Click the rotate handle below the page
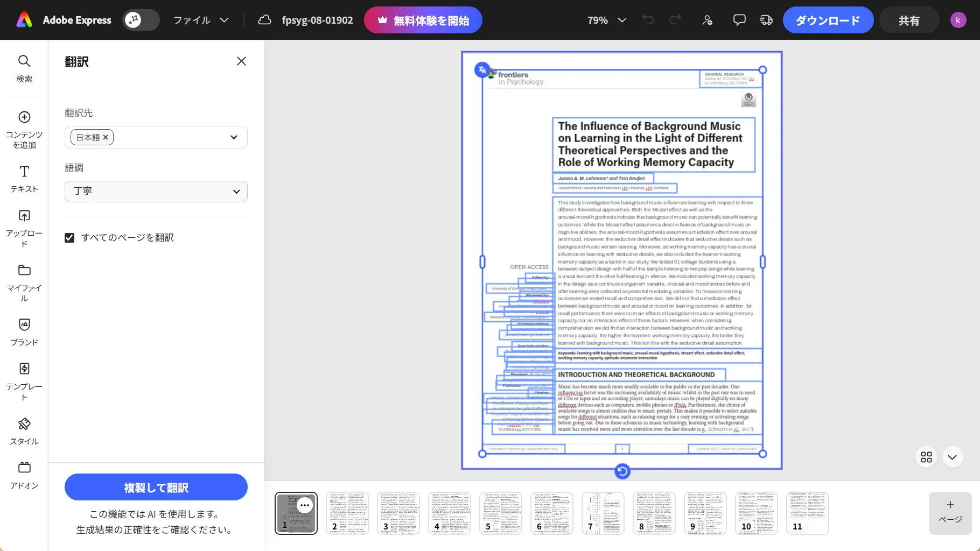 click(622, 471)
